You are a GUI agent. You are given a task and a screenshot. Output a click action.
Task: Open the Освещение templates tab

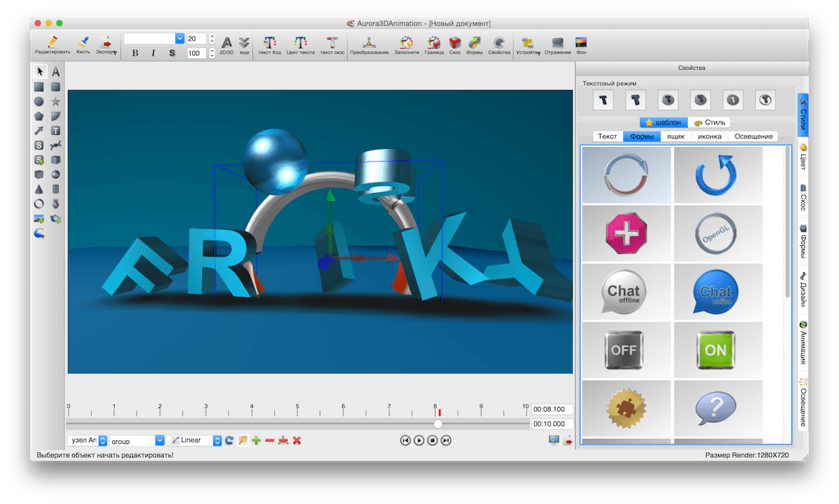pyautogui.click(x=753, y=136)
